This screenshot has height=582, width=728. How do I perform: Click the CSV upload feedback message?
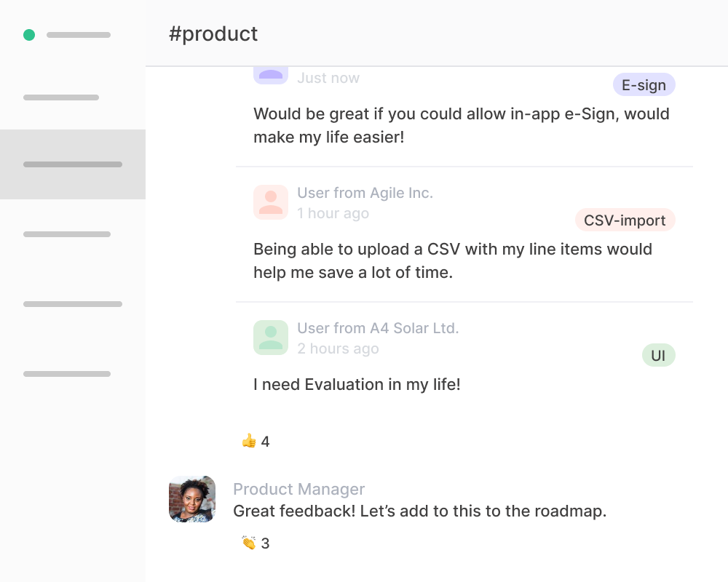pos(452,260)
